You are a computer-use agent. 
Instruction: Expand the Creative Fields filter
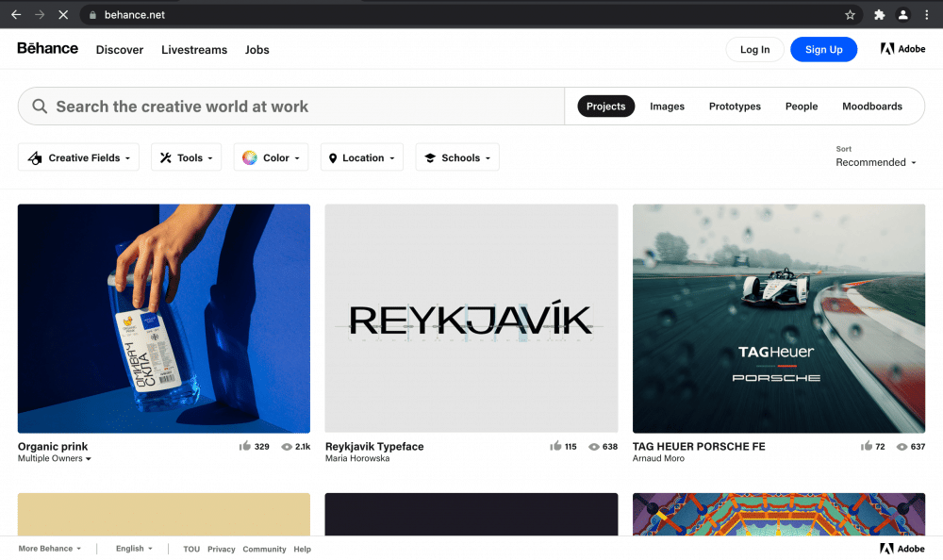point(78,157)
